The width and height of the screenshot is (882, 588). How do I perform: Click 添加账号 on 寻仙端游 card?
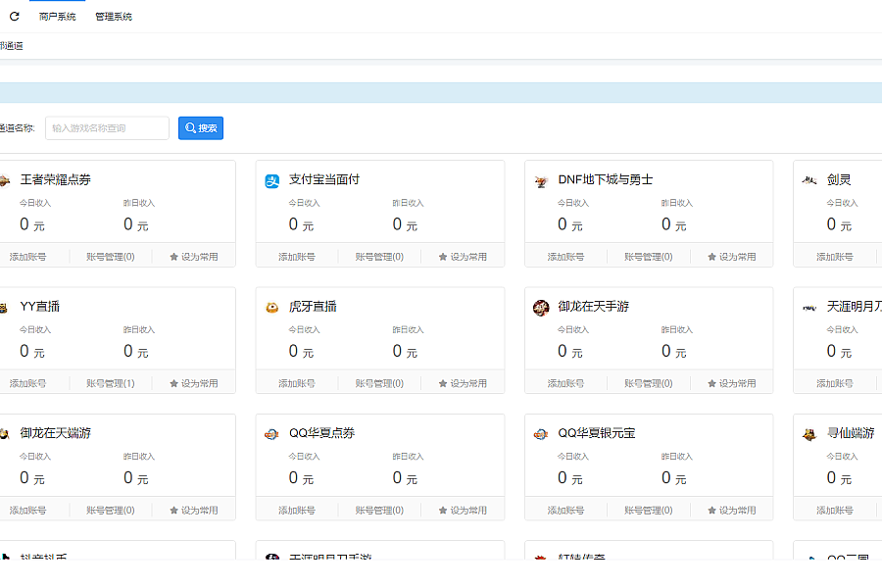tap(834, 511)
